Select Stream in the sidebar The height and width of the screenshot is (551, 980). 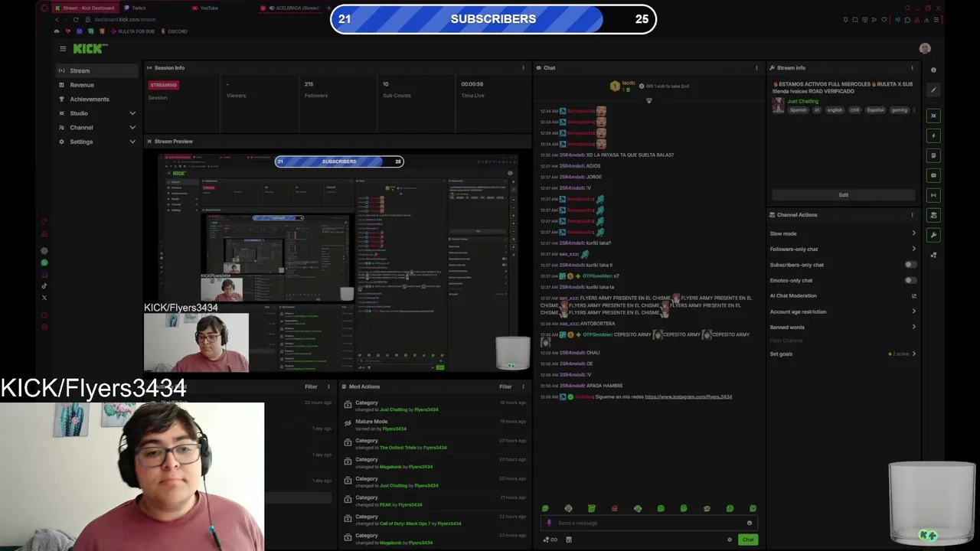(x=96, y=70)
